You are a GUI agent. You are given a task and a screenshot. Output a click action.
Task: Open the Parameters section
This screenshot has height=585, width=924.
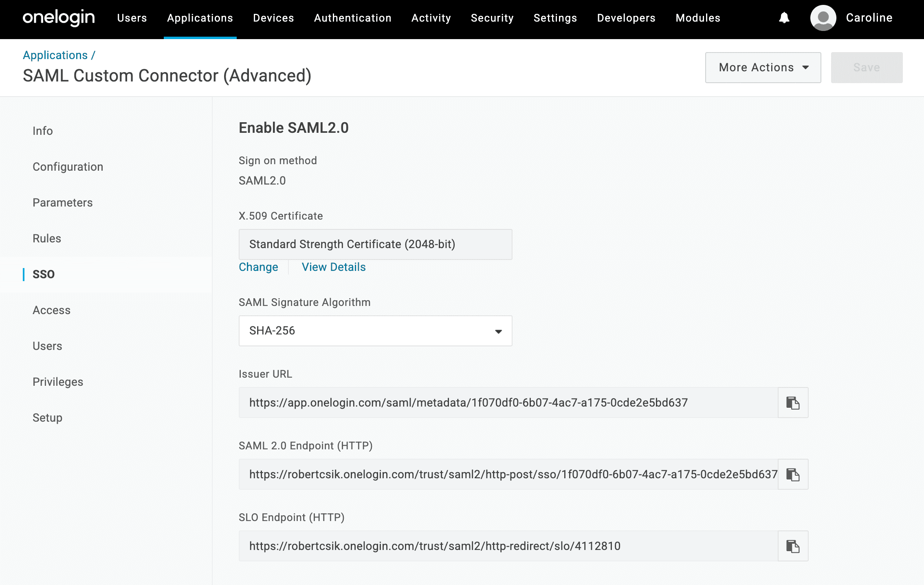[x=62, y=202]
